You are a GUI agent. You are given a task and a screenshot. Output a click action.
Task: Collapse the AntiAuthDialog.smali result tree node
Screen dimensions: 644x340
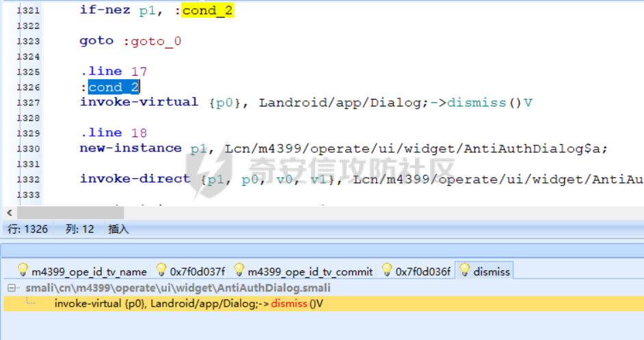(13, 288)
